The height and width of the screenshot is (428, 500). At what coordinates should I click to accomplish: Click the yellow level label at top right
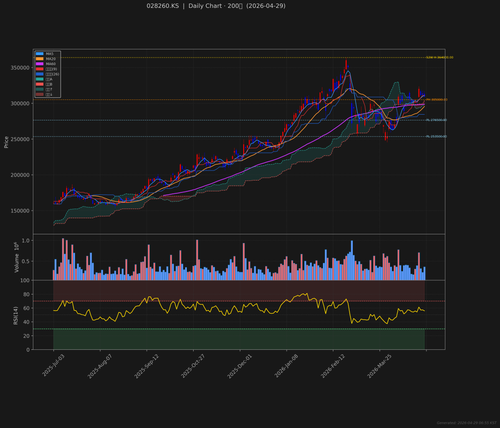coord(440,57)
